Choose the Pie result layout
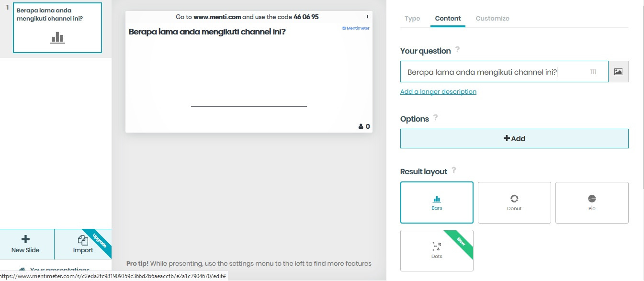The width and height of the screenshot is (644, 281). click(592, 202)
